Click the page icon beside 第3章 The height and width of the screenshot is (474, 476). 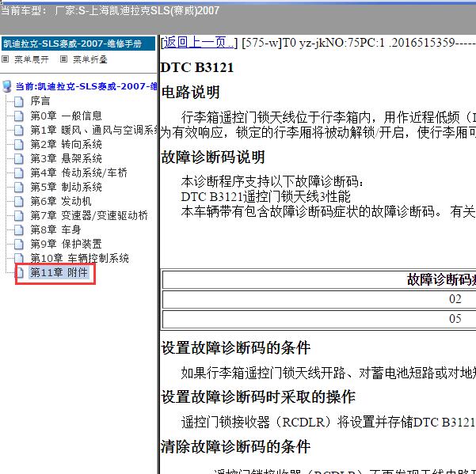click(x=19, y=158)
